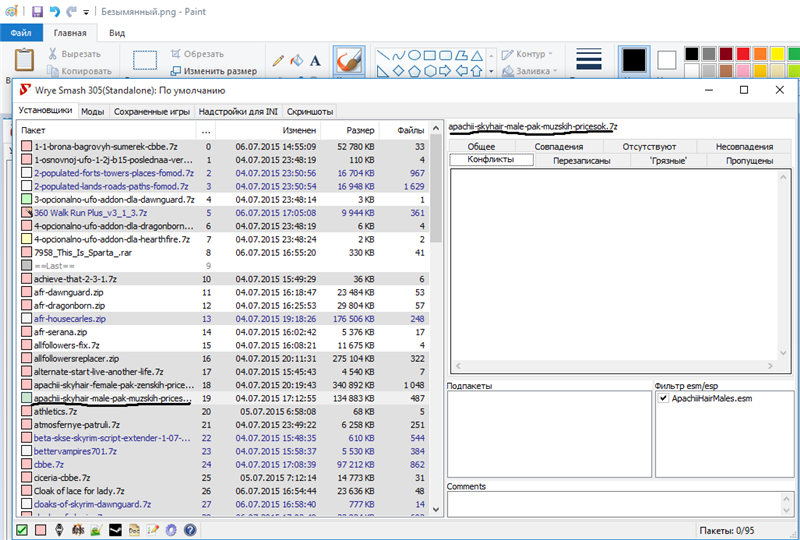Sort by the Размер column header
This screenshot has height=540, width=800.
(x=351, y=130)
